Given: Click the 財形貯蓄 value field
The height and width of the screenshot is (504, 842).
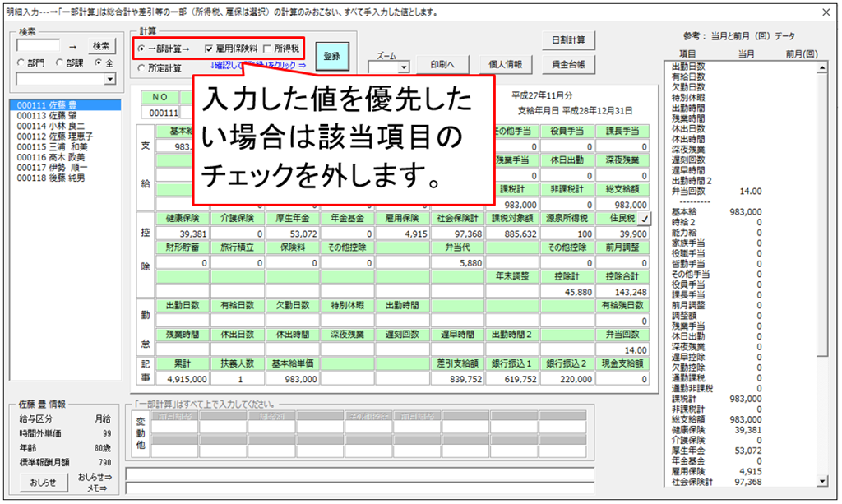Looking at the screenshot, I should 183,263.
